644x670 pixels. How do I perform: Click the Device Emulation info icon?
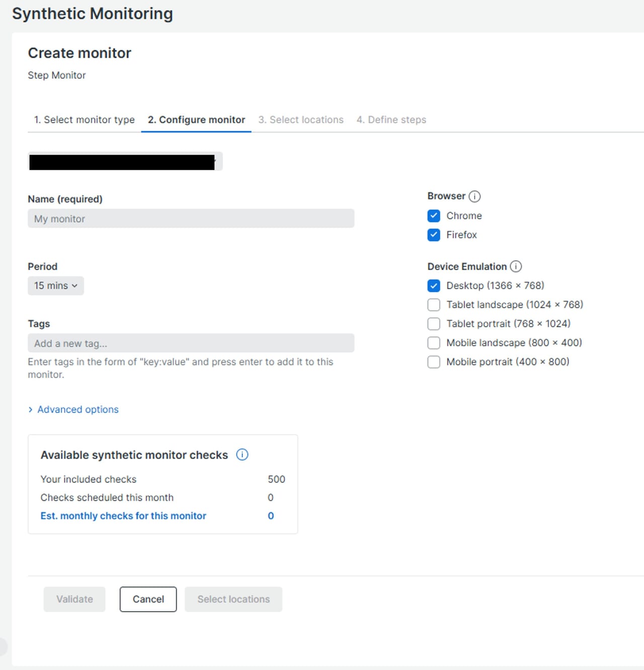tap(516, 266)
